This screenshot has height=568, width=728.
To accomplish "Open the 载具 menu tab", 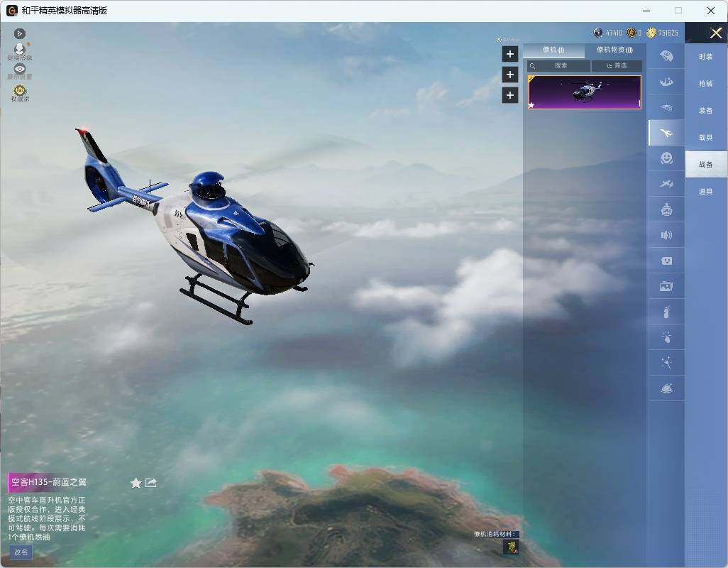I will coord(706,138).
